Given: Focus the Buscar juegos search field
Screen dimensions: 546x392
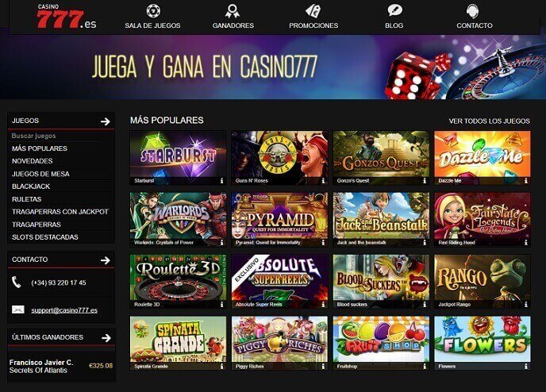Looking at the screenshot, I should click(60, 136).
